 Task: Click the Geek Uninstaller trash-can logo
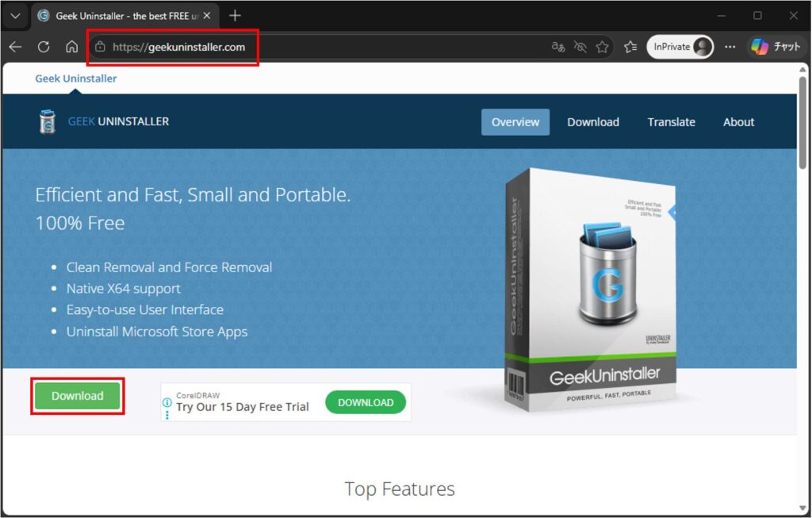pos(46,121)
